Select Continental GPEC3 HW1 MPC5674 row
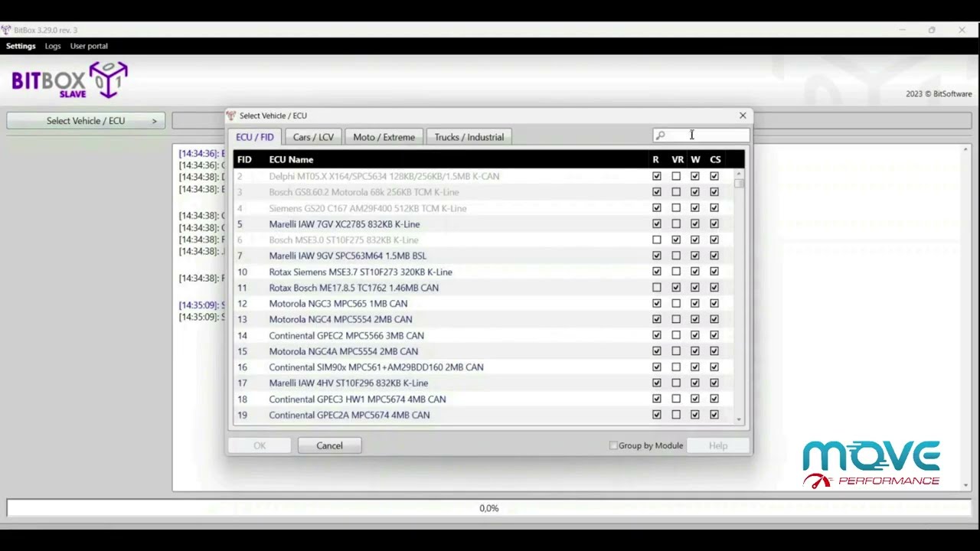980x551 pixels. coord(483,399)
